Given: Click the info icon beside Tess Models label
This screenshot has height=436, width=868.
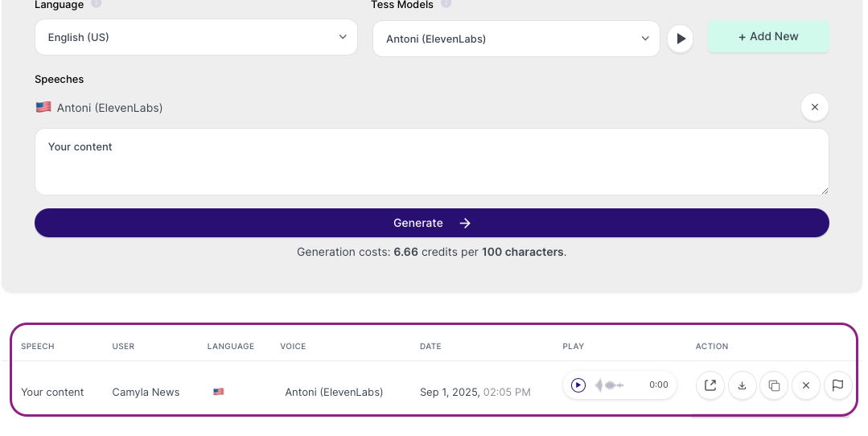Looking at the screenshot, I should pos(446,3).
